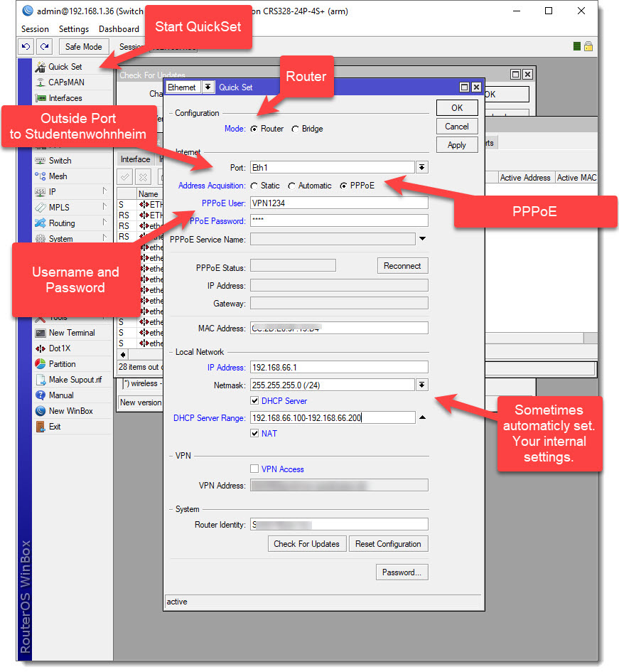Open the Partition sidebar item
Screen dimensions: 619x672
(62, 364)
